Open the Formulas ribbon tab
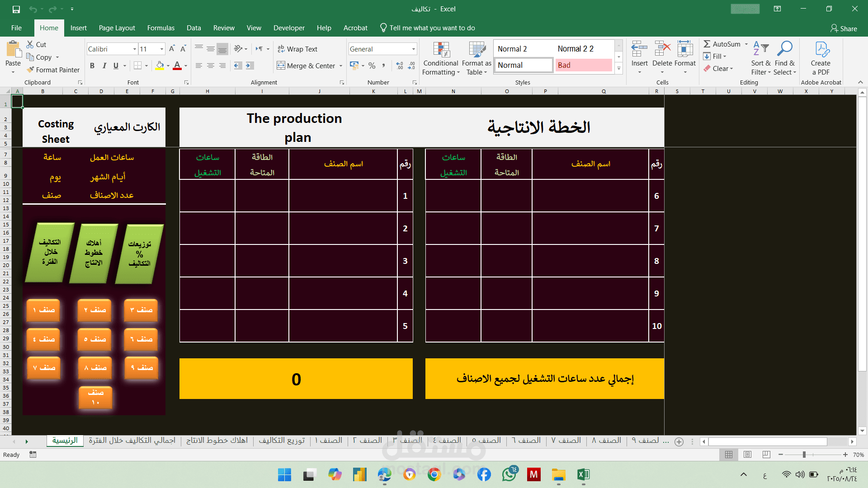868x488 pixels. click(160, 28)
